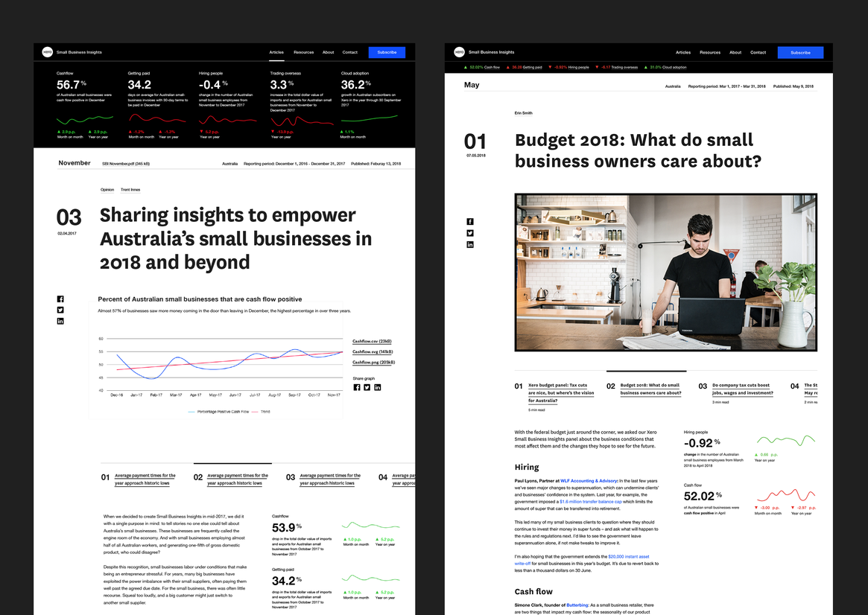This screenshot has height=615, width=868.
Task: Open the SBI November.pdf link
Action: (x=126, y=163)
